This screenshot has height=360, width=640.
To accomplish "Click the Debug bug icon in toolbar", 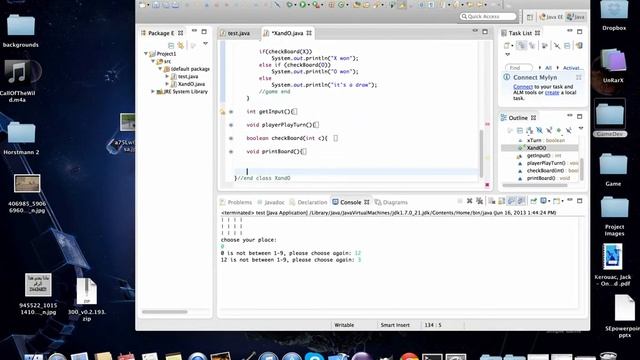I will point(289,4).
